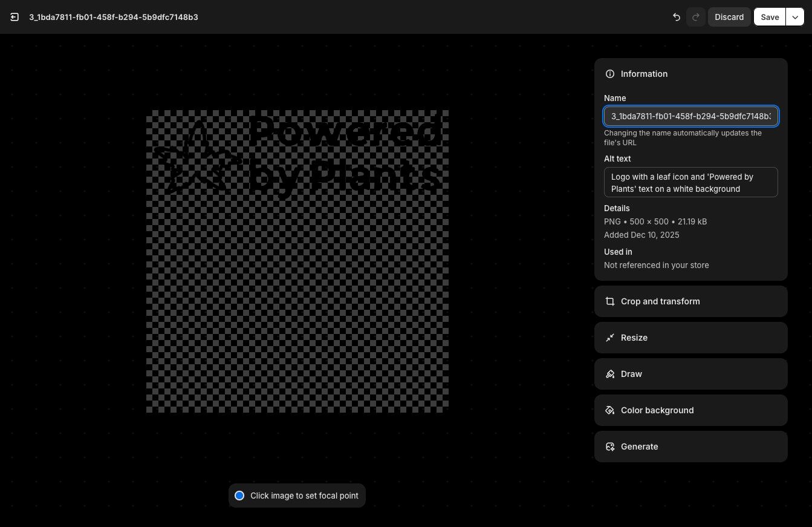This screenshot has height=527, width=812.
Task: Open the Resize panel section
Action: 691,338
